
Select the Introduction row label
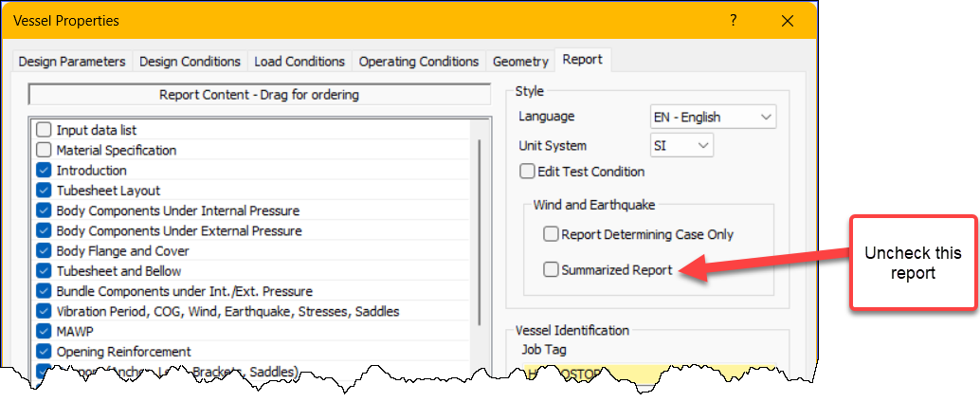[x=91, y=171]
